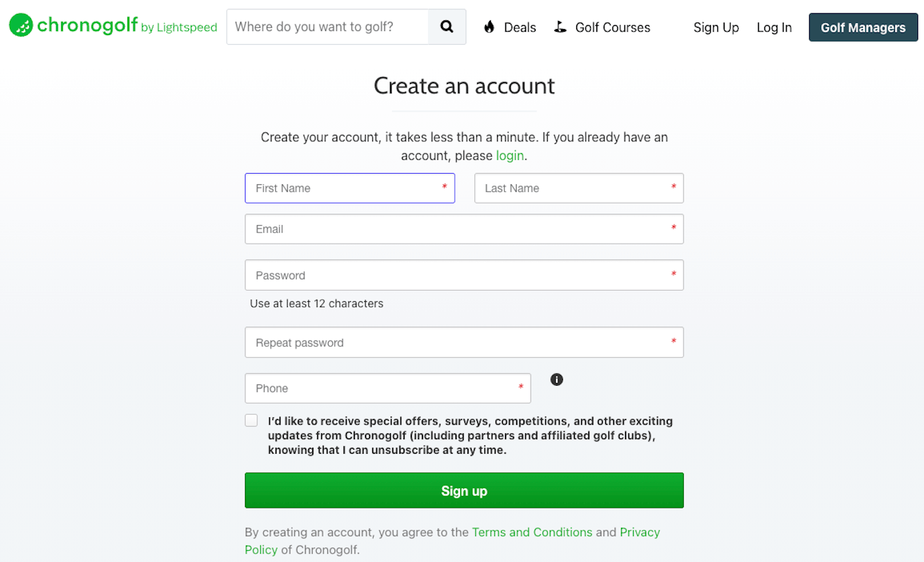Click the "Where do you want to golf?" search box
Viewport: 924px width, 562px height.
pyautogui.click(x=328, y=27)
